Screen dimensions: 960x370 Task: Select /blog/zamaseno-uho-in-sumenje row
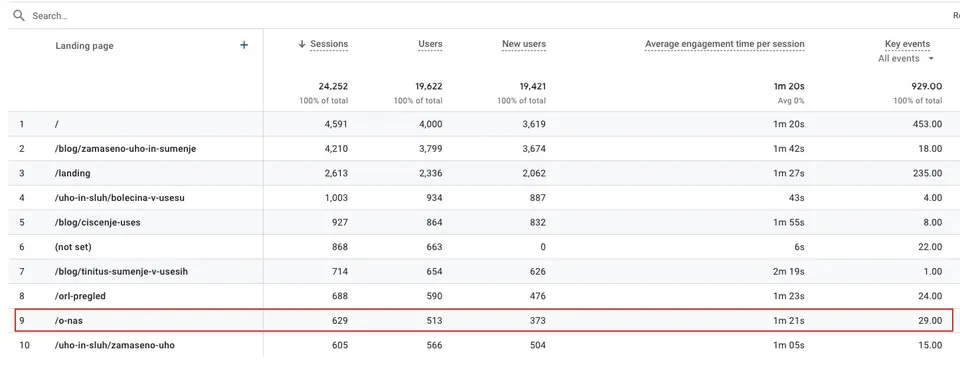[x=484, y=149]
